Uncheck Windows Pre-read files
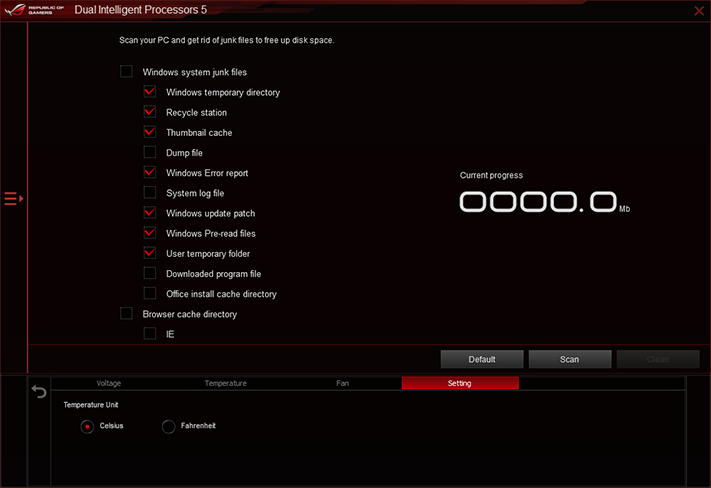711x488 pixels. tap(150, 233)
